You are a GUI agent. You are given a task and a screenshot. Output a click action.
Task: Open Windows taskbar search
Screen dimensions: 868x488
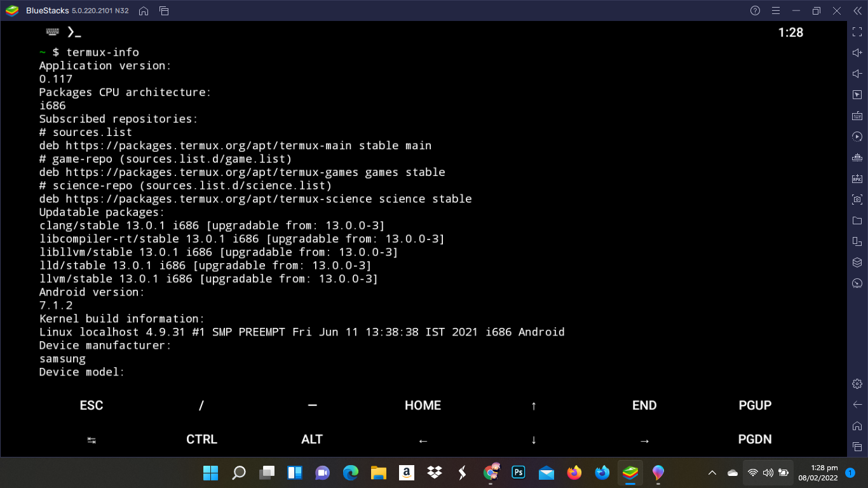click(x=238, y=473)
